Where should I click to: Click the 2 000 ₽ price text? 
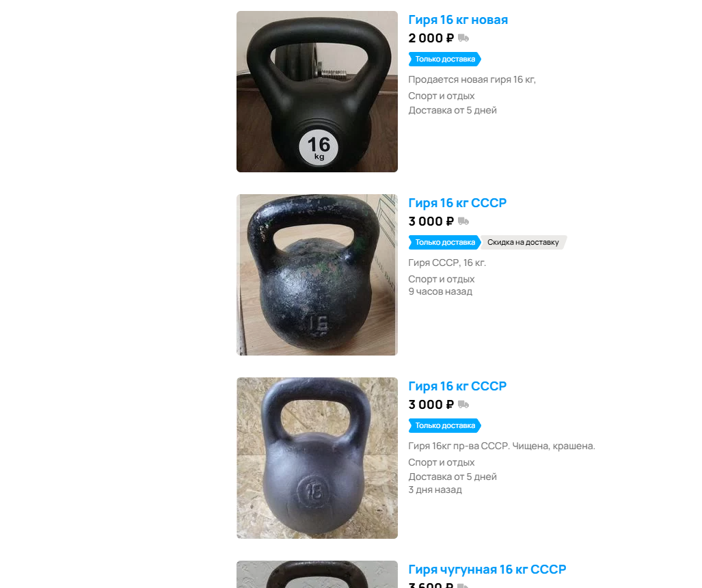pyautogui.click(x=431, y=38)
